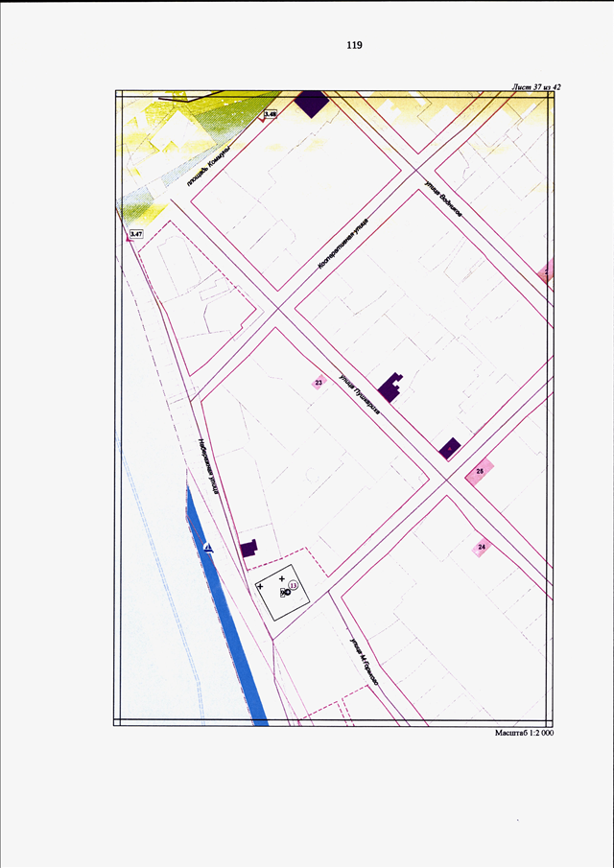Click the boxed label 3.47

click(x=136, y=234)
